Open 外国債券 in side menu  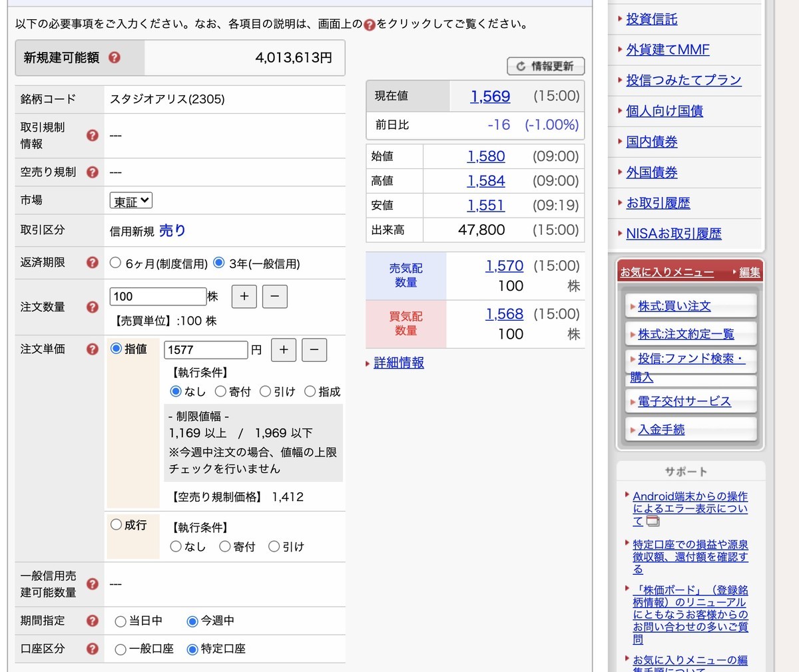click(x=652, y=172)
